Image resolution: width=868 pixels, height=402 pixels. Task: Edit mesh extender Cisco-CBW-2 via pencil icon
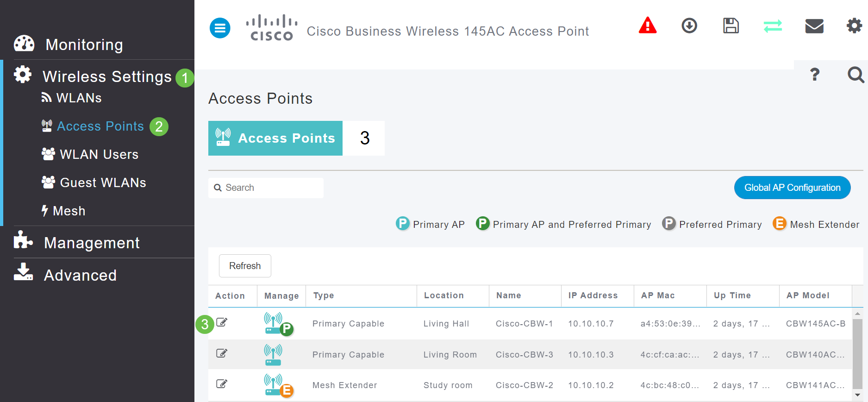[x=222, y=383]
